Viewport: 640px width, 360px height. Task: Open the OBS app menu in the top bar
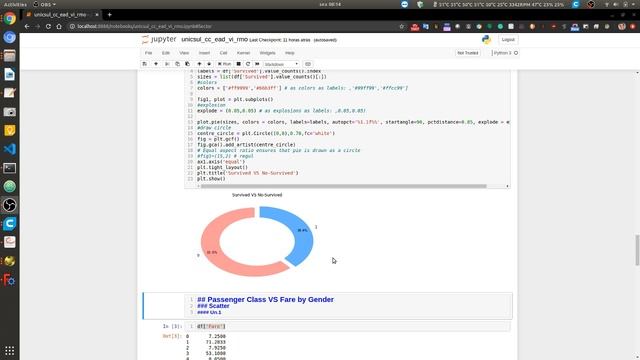click(44, 4)
